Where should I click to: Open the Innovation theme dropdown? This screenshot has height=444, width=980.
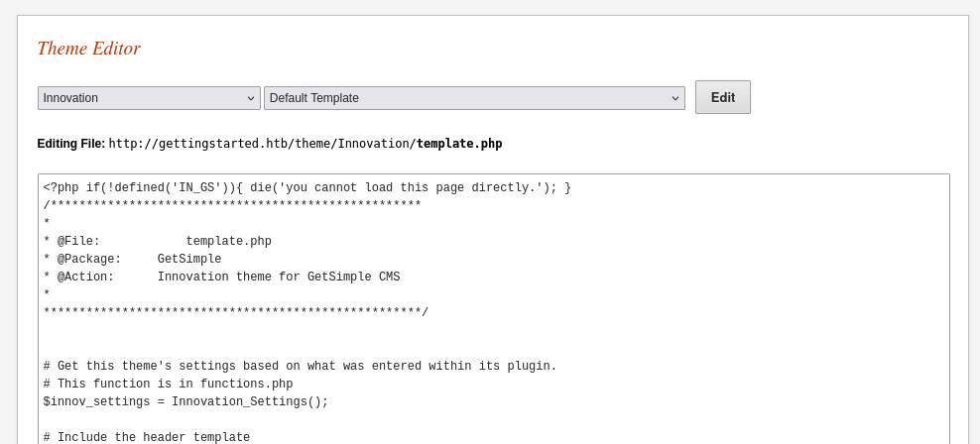[149, 98]
